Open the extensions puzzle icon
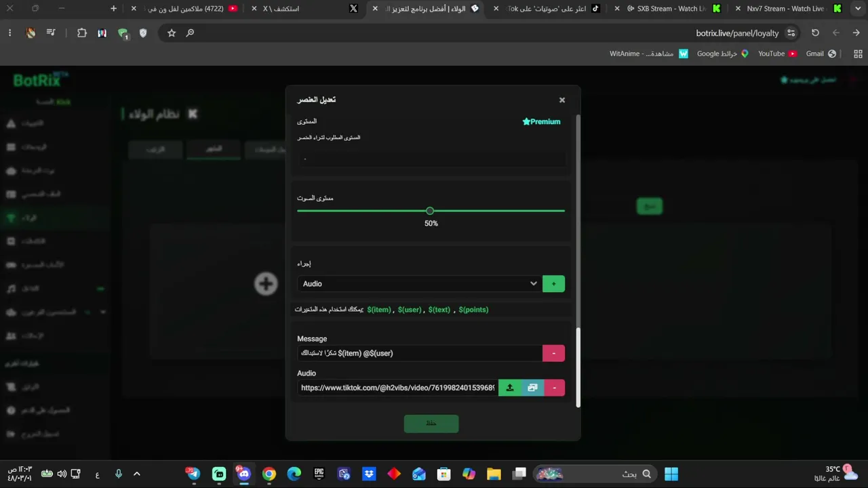Viewport: 868px width, 488px height. [x=82, y=33]
